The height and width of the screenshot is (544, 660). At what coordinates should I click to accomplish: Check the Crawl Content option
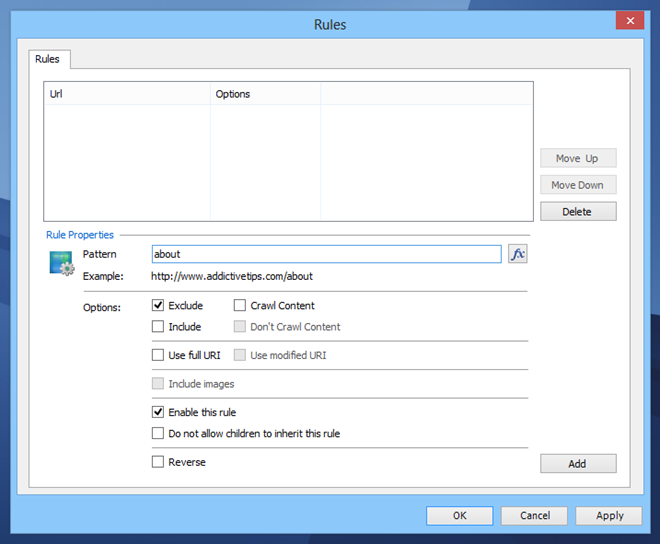pos(240,306)
